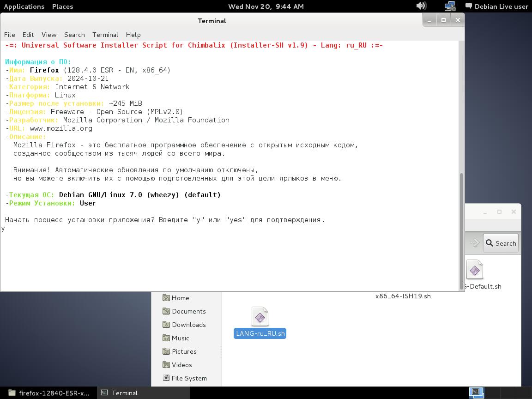This screenshot has width=532, height=399.
Task: Click the Music folder icon in sidebar
Action: point(166,338)
